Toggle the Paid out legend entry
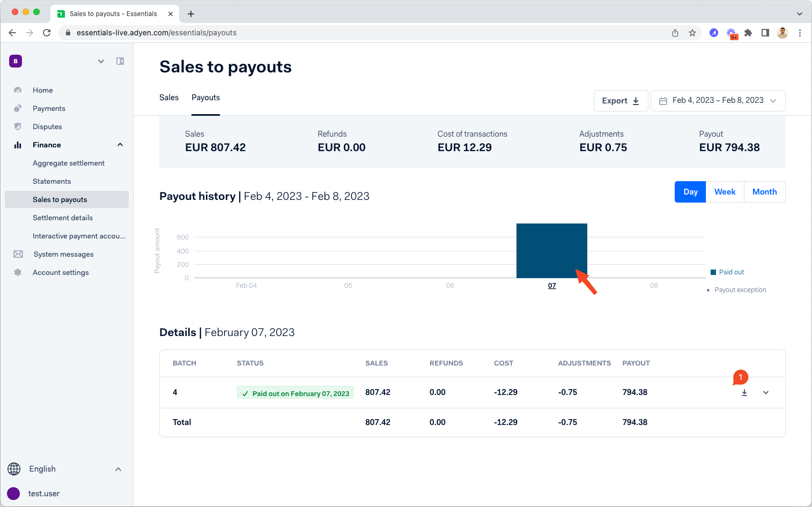Screen dimensions: 812x507 [727, 272]
